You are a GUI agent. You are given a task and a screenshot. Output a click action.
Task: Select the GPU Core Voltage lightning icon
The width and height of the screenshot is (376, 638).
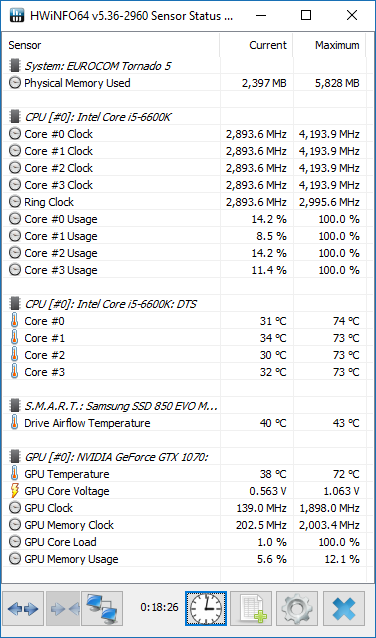(x=14, y=491)
